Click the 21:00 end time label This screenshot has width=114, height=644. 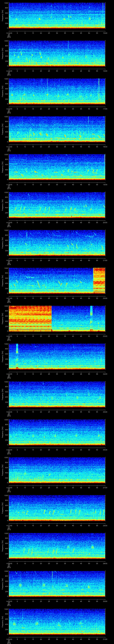(105, 260)
